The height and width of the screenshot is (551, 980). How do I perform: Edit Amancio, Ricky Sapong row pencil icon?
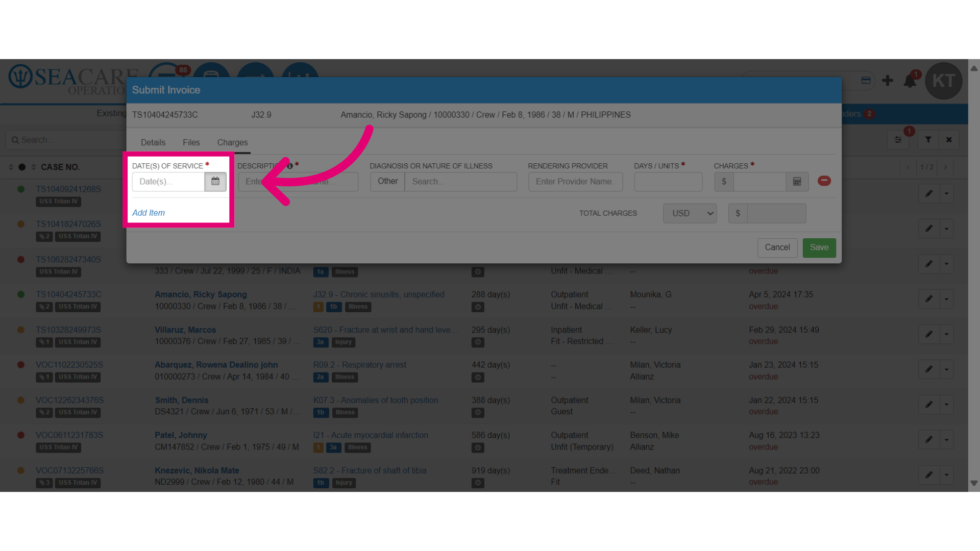point(929,299)
